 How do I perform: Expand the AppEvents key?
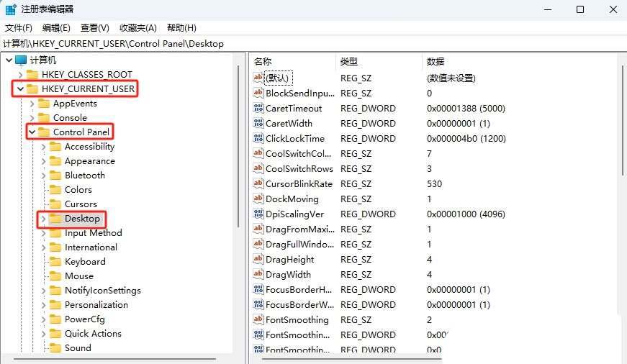click(32, 104)
